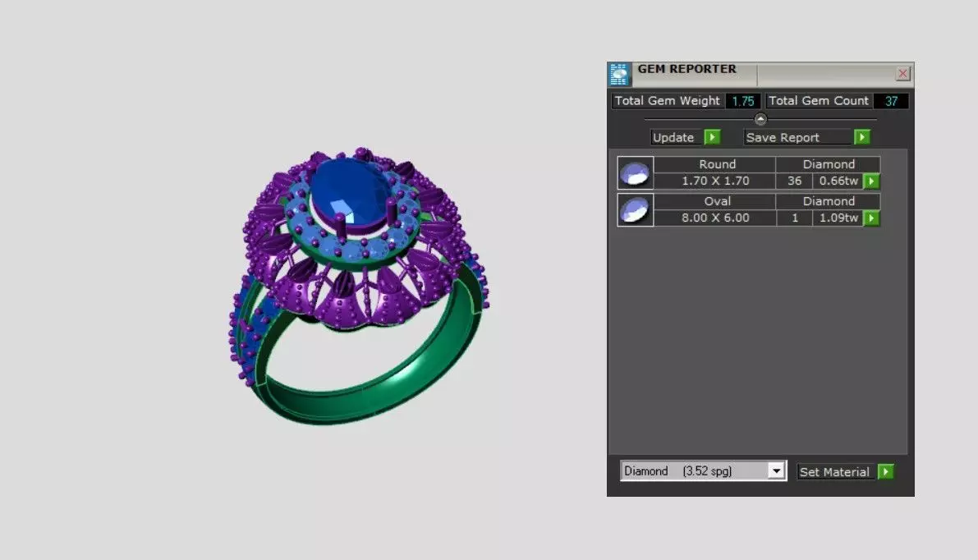The height and width of the screenshot is (560, 978).
Task: Click the Total Gem Count label
Action: [819, 101]
